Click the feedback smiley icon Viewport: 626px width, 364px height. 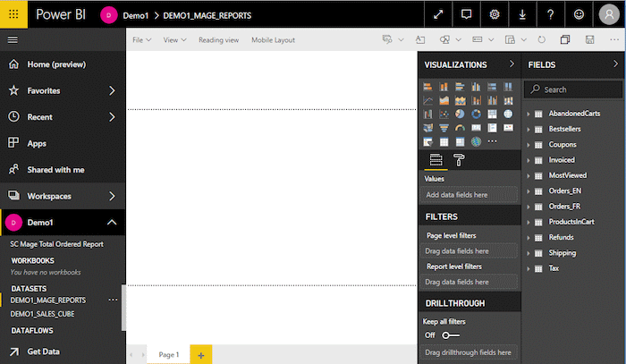(x=579, y=15)
